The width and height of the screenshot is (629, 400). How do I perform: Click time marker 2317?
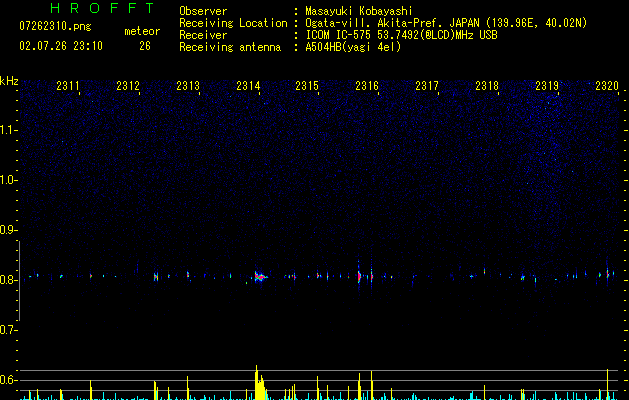(427, 85)
